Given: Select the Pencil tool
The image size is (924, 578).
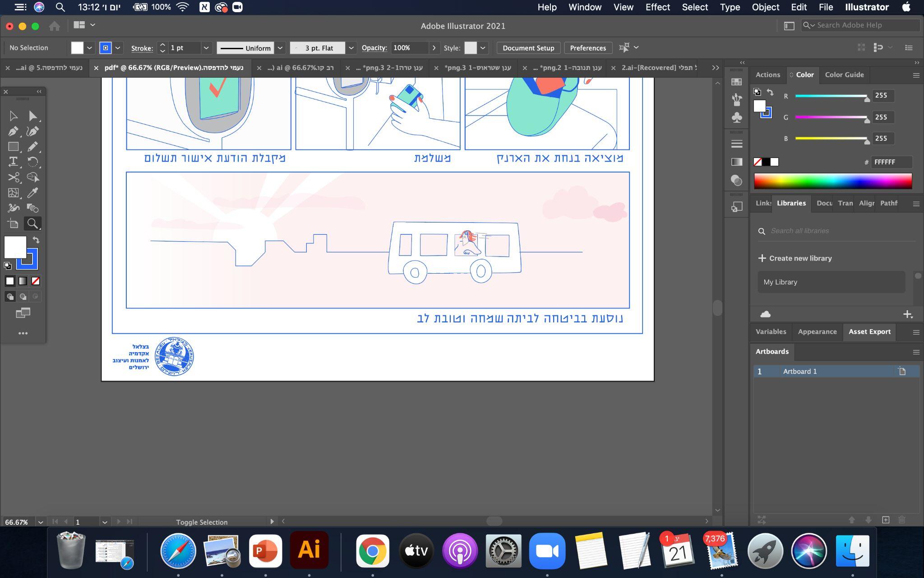Looking at the screenshot, I should 32,147.
